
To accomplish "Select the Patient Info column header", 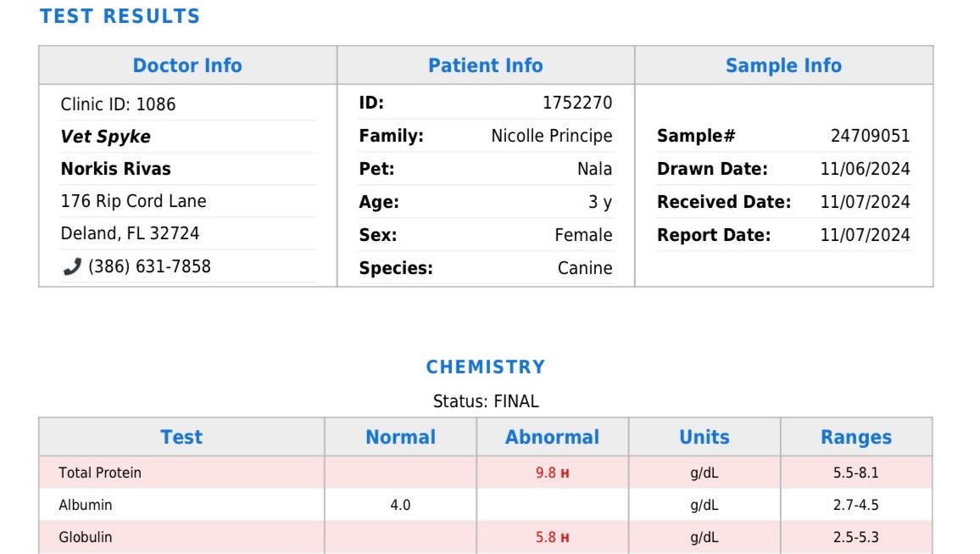I will [485, 65].
